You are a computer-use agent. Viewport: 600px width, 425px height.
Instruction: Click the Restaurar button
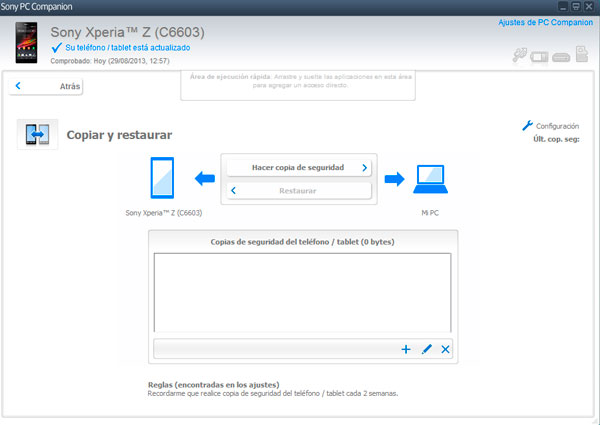[299, 191]
